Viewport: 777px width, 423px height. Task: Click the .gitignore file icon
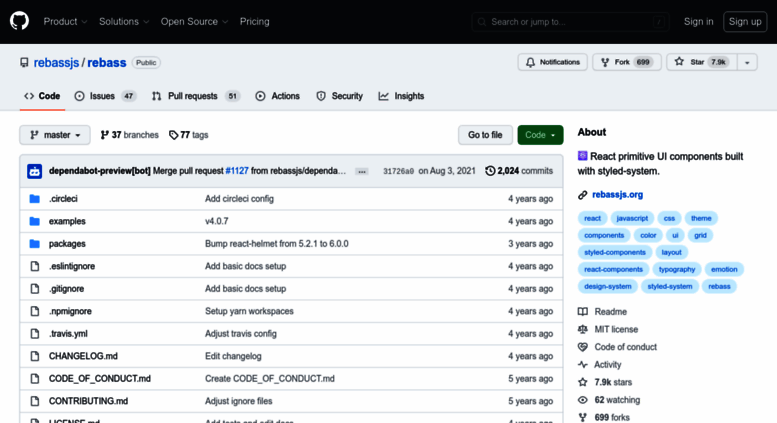coord(35,289)
